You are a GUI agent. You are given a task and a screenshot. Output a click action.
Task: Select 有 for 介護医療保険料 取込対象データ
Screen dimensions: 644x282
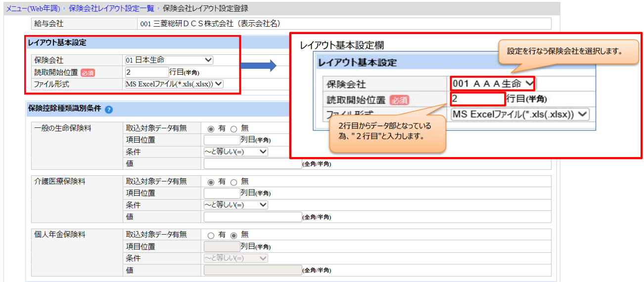pos(211,182)
